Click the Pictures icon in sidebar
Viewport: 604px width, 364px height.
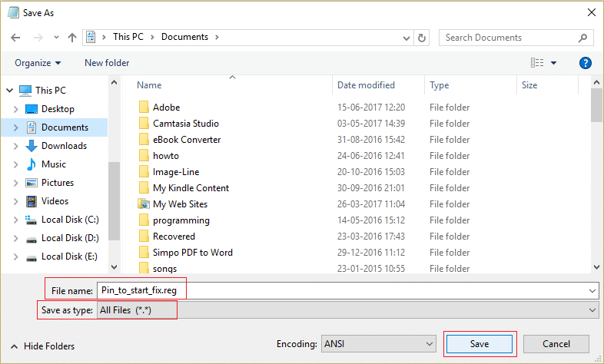click(x=32, y=183)
